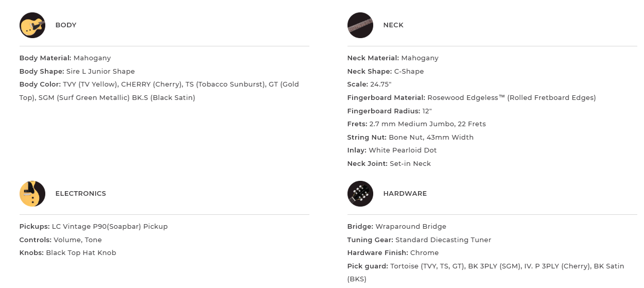Click the yellow guitar Body icon
The width and height of the screenshot is (644, 288).
(x=32, y=25)
